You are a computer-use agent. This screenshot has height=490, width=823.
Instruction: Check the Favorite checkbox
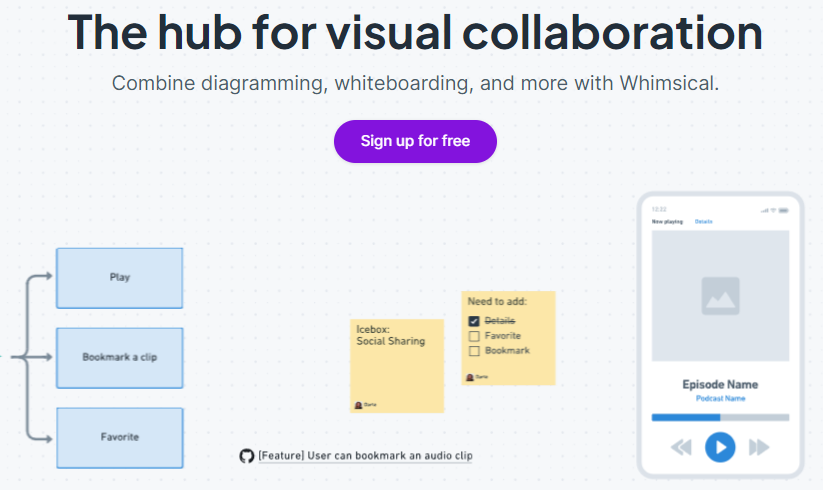click(474, 336)
